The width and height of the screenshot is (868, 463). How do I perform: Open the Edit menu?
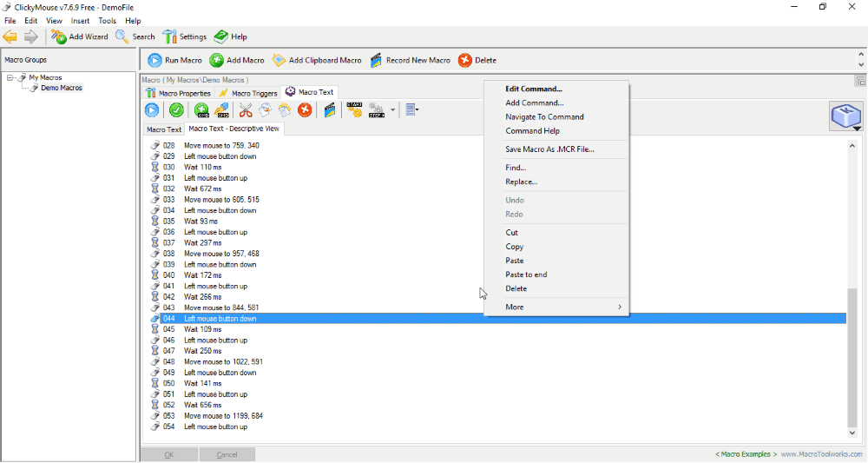(x=31, y=21)
